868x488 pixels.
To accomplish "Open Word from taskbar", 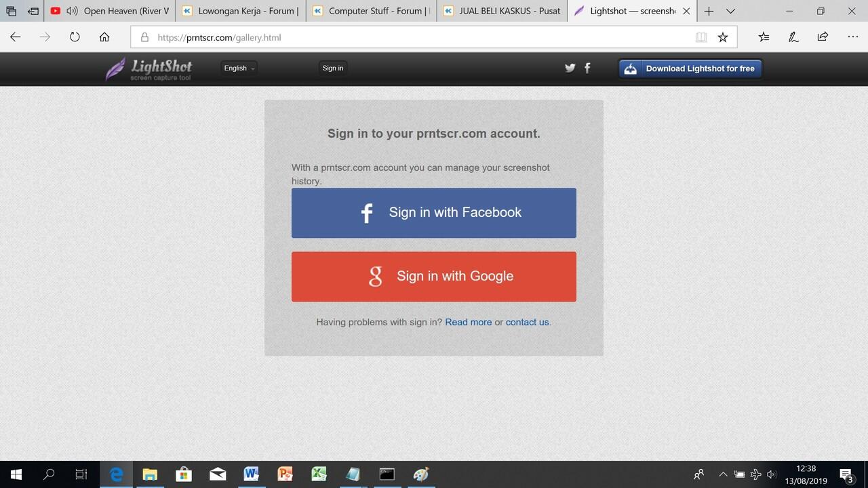I will 252,474.
